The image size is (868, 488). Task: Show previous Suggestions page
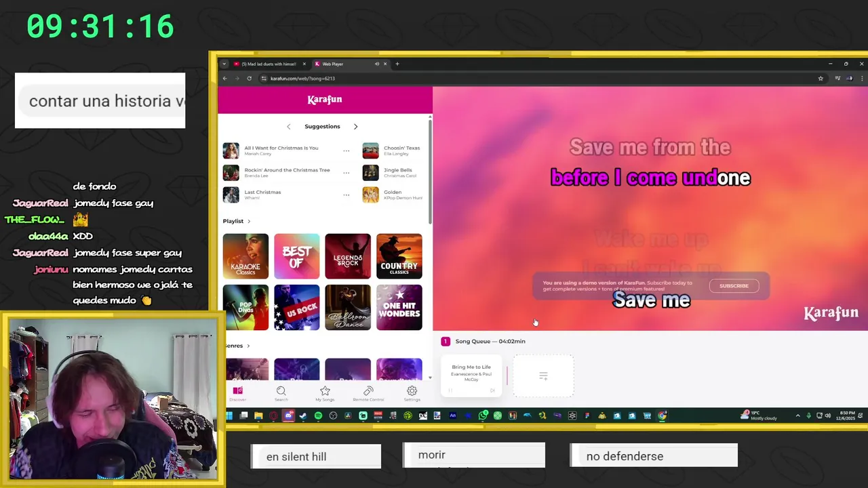(289, 127)
